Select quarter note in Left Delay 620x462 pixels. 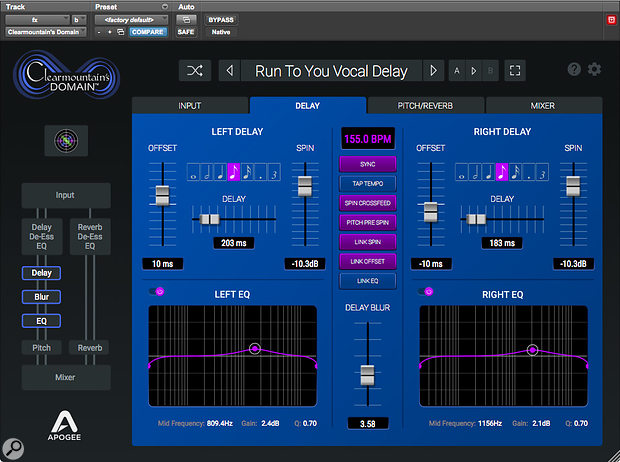(x=220, y=172)
